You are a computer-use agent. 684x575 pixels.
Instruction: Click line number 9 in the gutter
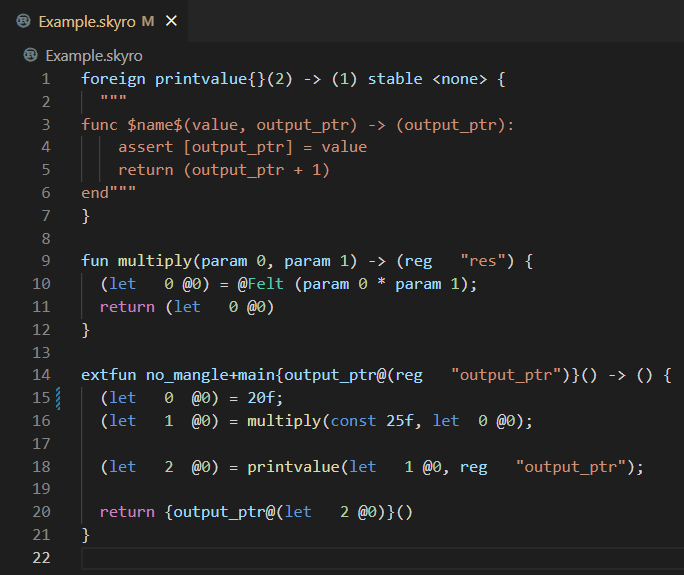(46, 261)
